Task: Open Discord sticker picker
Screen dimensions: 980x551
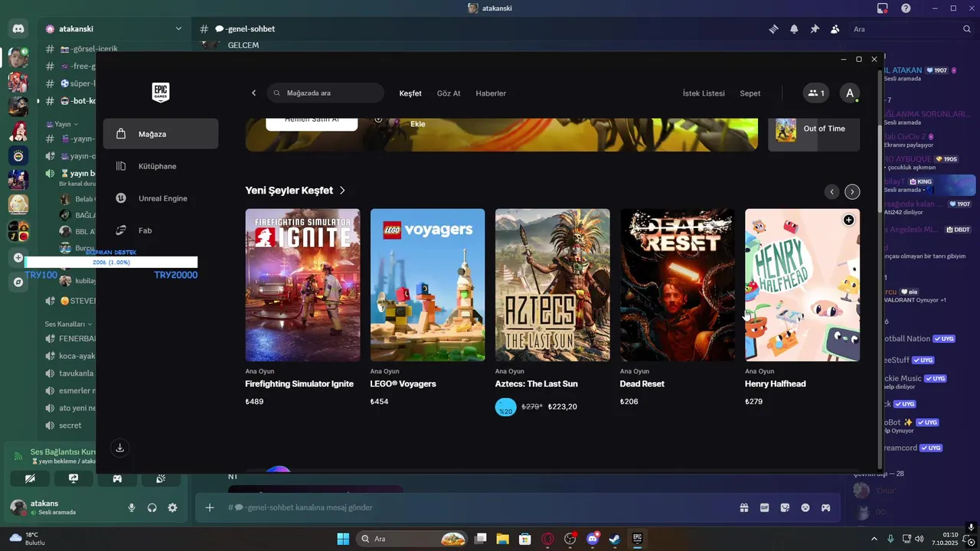Action: click(785, 507)
